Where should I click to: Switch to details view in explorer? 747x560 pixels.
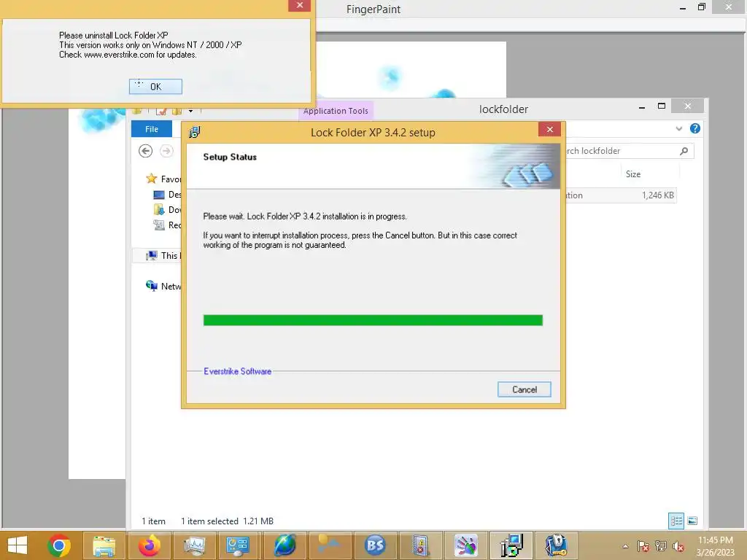pos(676,521)
